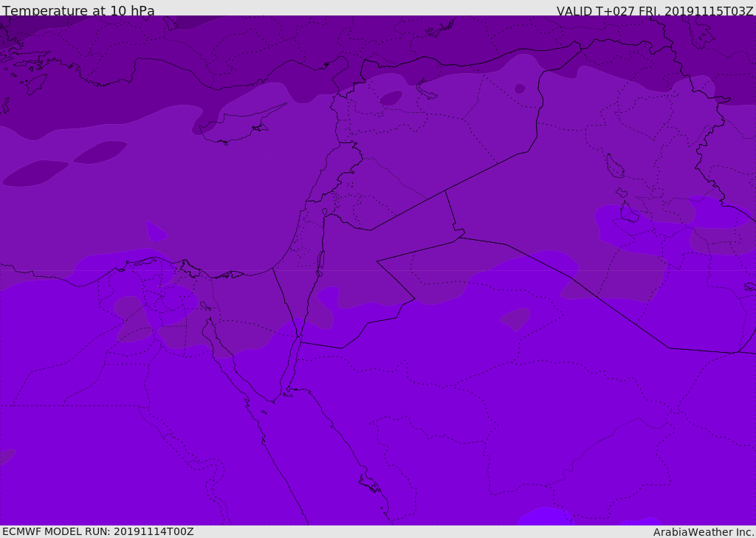
Task: Click the small dark oval in northern Syria
Action: [391, 98]
